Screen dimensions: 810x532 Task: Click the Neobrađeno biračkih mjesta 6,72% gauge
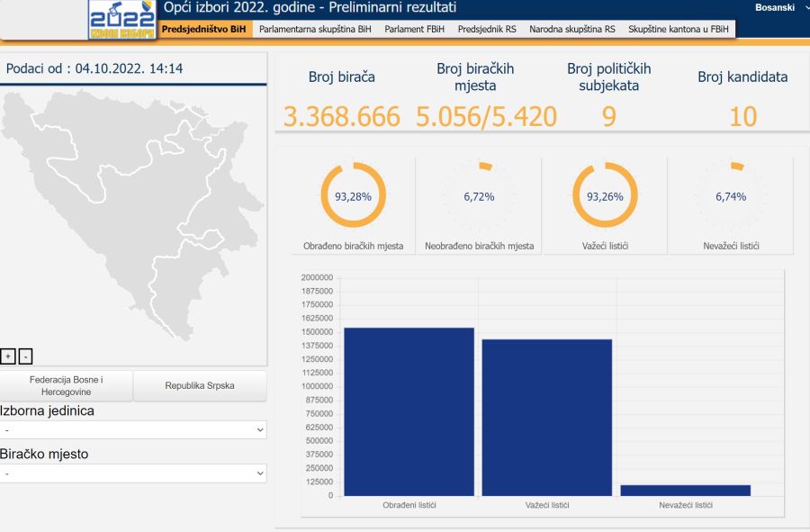479,196
